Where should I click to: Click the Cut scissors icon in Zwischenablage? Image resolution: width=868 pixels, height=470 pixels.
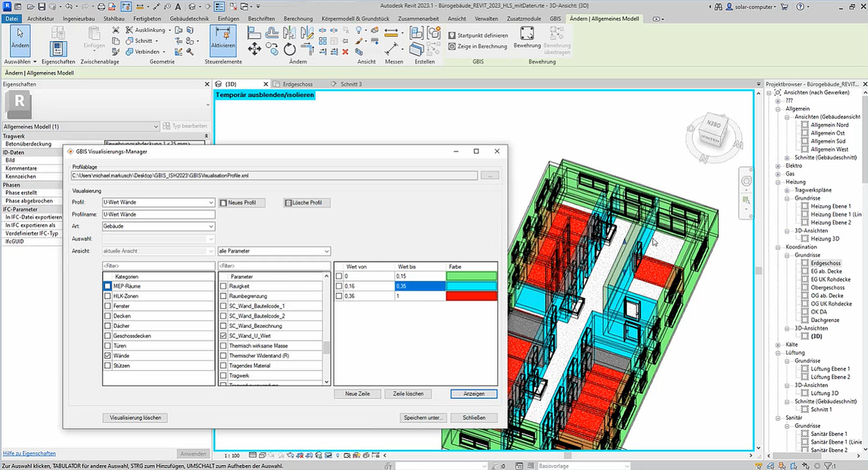pos(116,30)
